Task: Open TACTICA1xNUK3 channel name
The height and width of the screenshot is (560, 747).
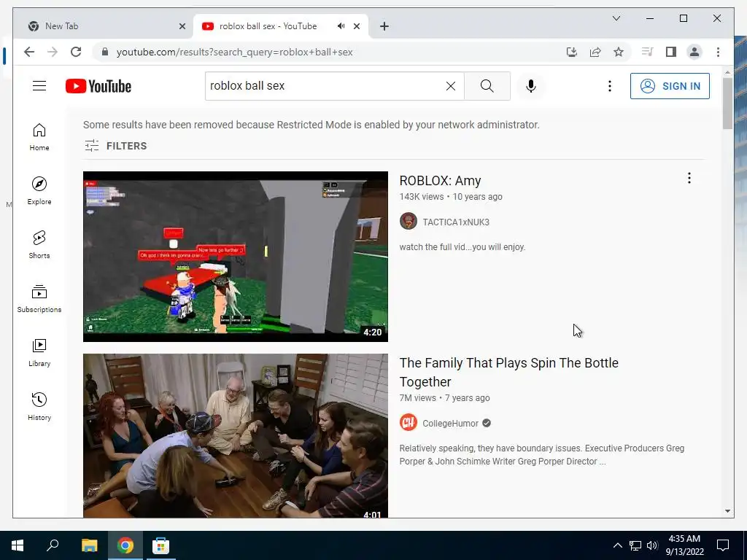Action: [x=456, y=222]
